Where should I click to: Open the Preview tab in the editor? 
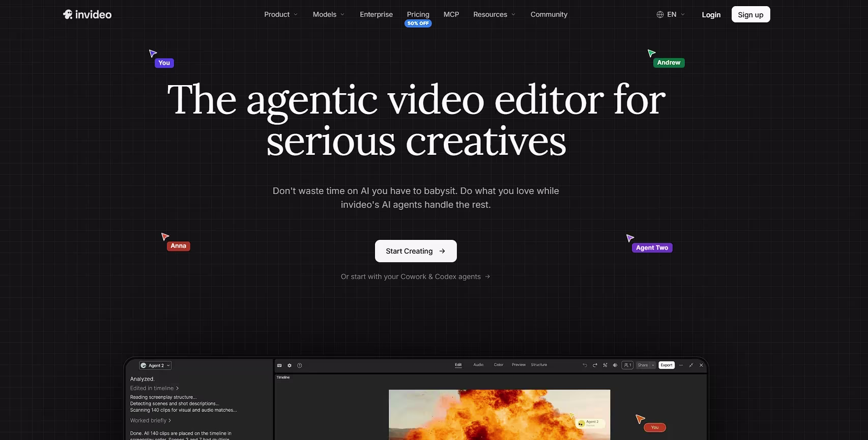[518, 365]
